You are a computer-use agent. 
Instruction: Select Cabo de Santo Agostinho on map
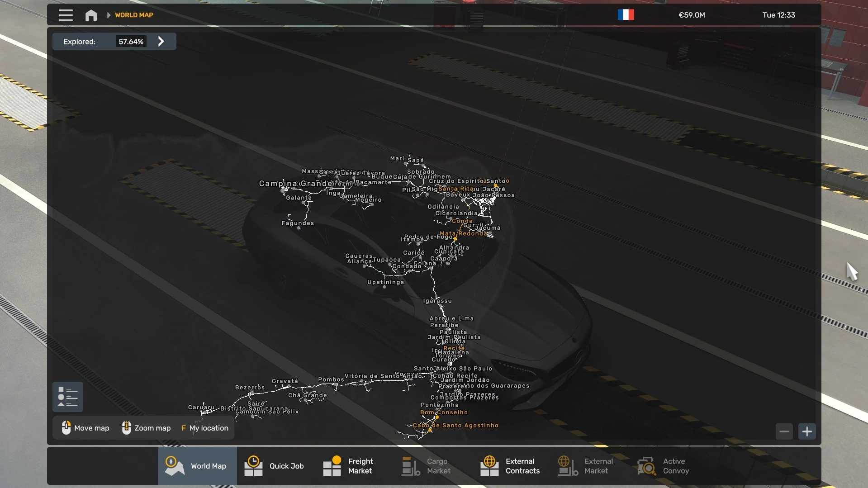(x=455, y=426)
